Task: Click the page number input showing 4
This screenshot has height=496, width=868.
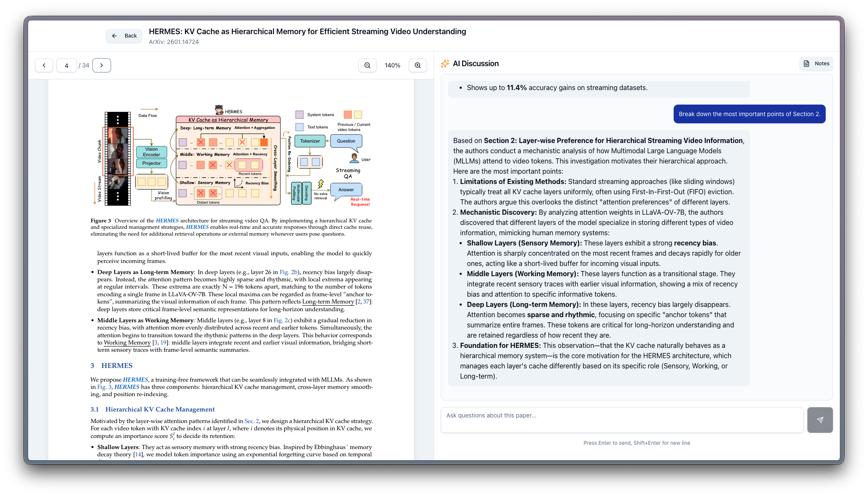Action: (x=67, y=65)
